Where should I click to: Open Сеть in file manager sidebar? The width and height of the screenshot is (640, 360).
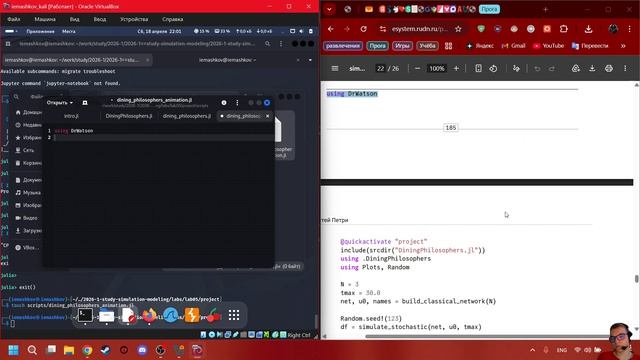coord(25,150)
